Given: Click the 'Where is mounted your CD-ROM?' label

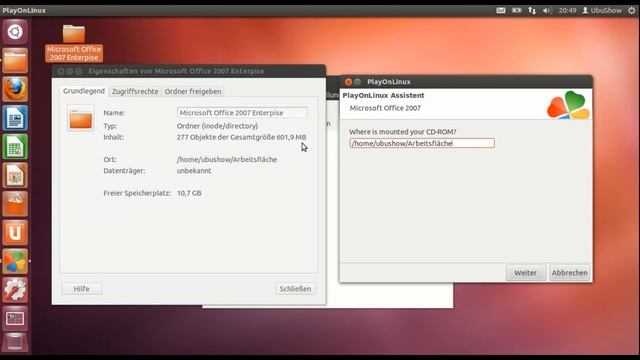Looking at the screenshot, I should pyautogui.click(x=402, y=132).
